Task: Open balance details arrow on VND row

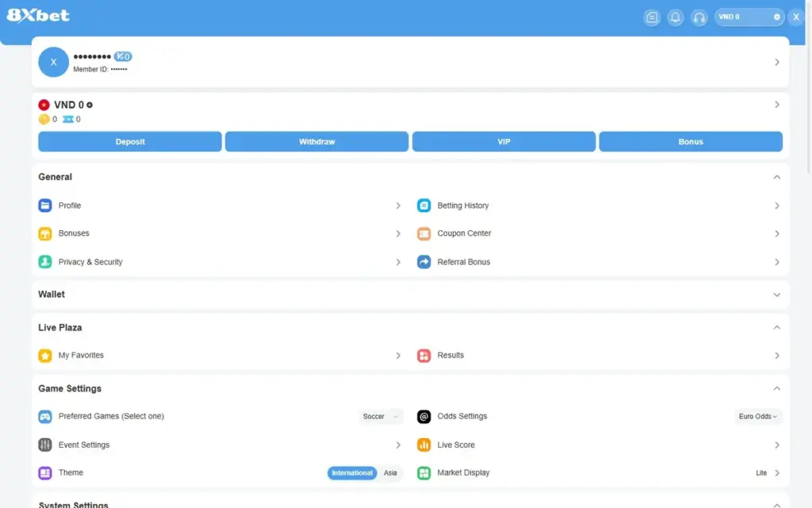Action: [x=777, y=105]
